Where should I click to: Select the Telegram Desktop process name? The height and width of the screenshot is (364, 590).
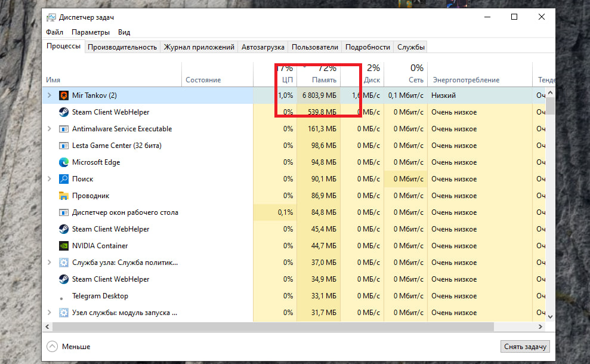(100, 296)
